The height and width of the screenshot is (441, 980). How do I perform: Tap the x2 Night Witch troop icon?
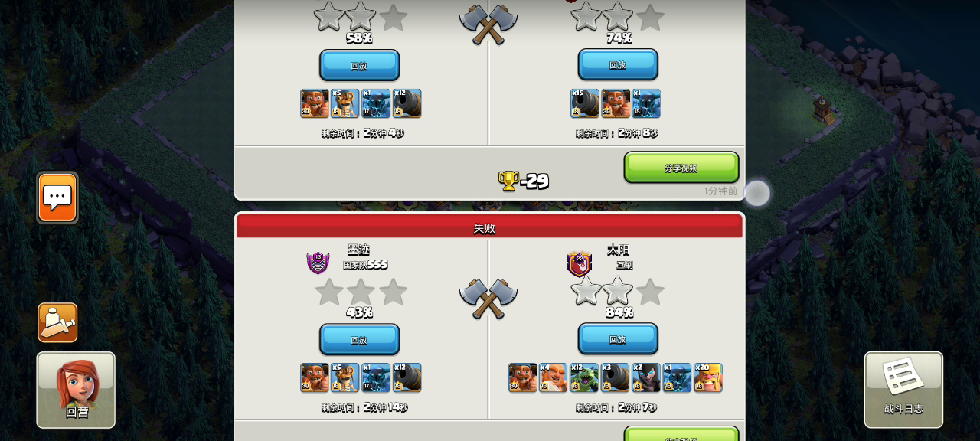[x=646, y=377]
